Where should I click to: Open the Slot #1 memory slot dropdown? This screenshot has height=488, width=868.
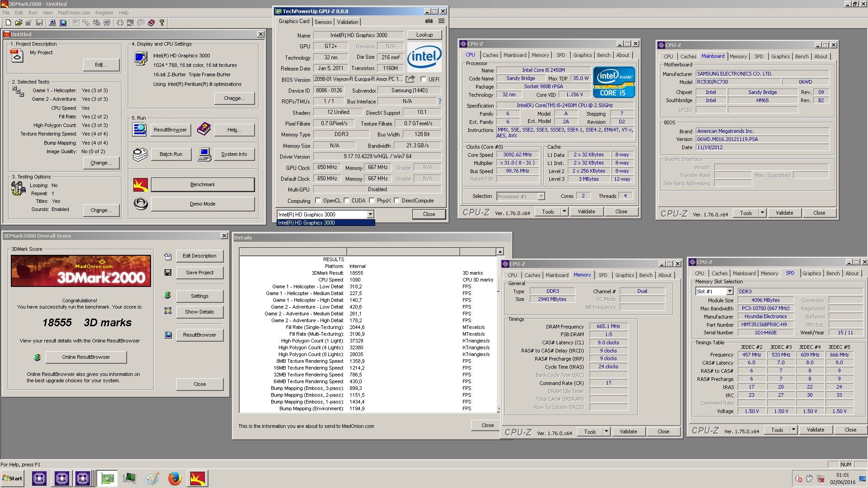[x=729, y=291]
